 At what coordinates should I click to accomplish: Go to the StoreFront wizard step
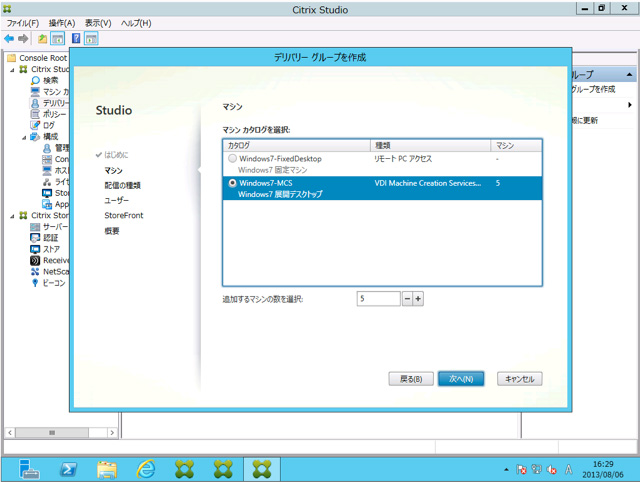[x=124, y=215]
